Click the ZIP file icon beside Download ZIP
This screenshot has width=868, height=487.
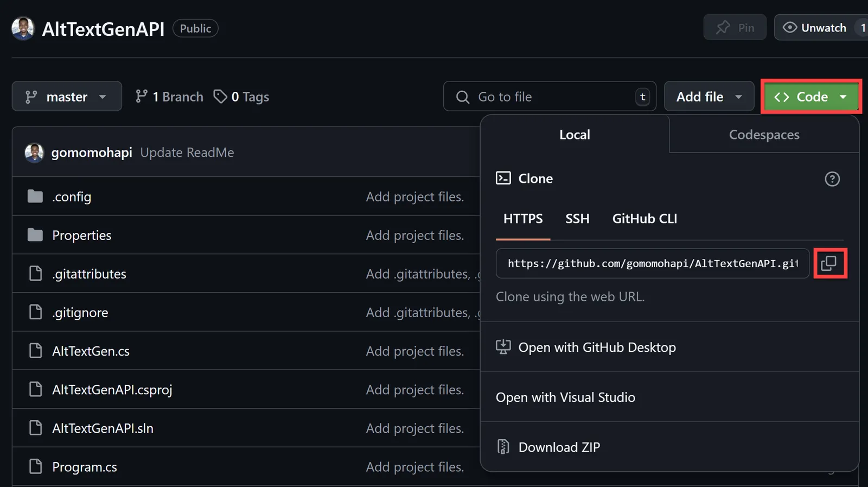(x=503, y=447)
